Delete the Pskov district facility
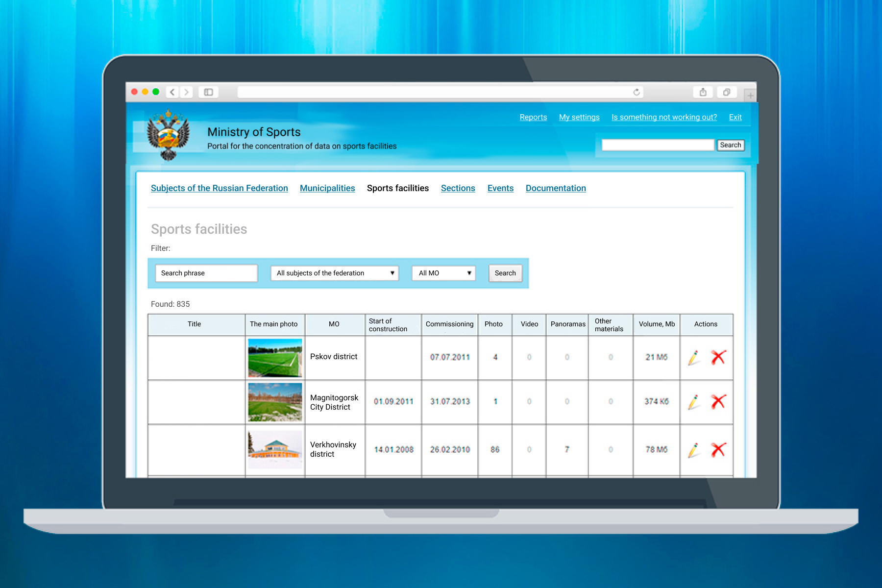The height and width of the screenshot is (588, 882). (x=718, y=357)
